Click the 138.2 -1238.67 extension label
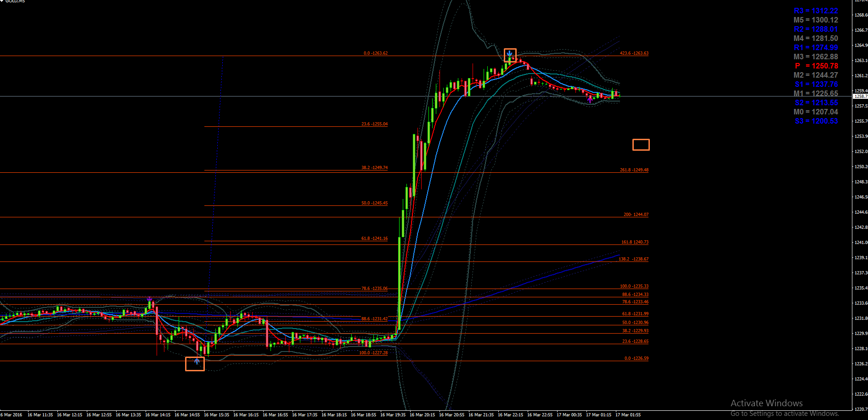This screenshot has width=868, height=420. pyautogui.click(x=634, y=259)
